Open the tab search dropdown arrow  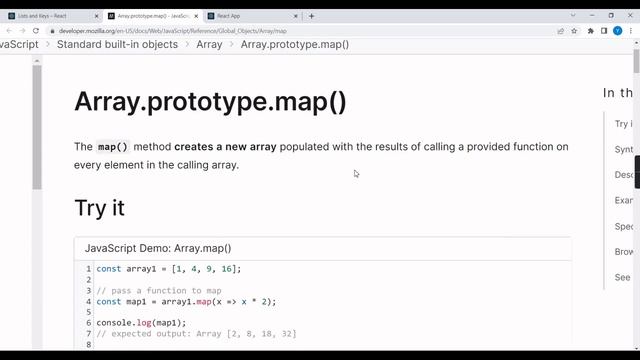click(x=573, y=16)
